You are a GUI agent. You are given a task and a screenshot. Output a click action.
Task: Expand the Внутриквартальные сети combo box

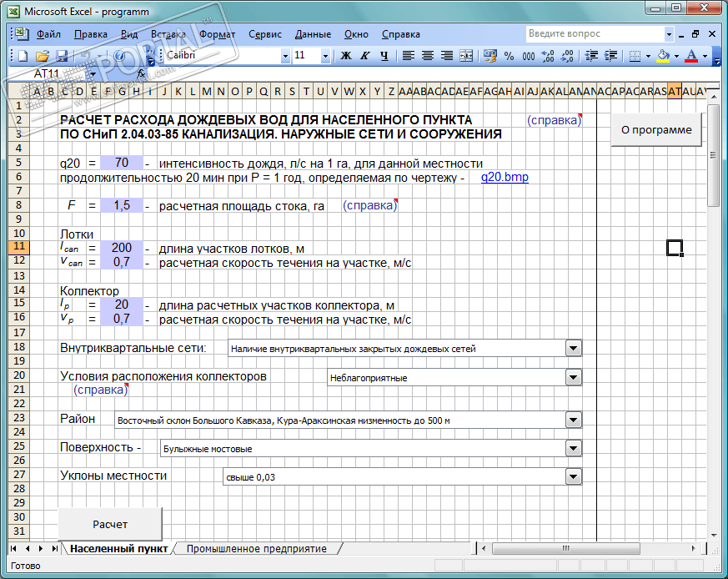(x=574, y=348)
